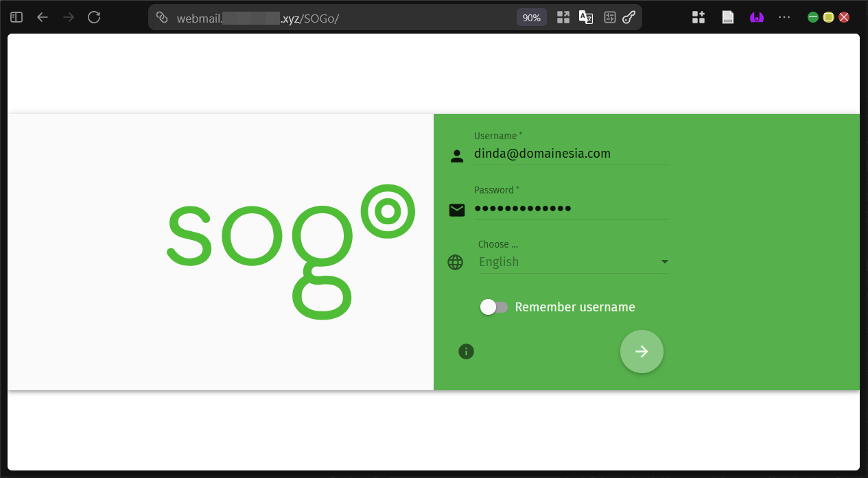868x478 pixels.
Task: Click the envelope icon beside Password
Action: coord(457,210)
